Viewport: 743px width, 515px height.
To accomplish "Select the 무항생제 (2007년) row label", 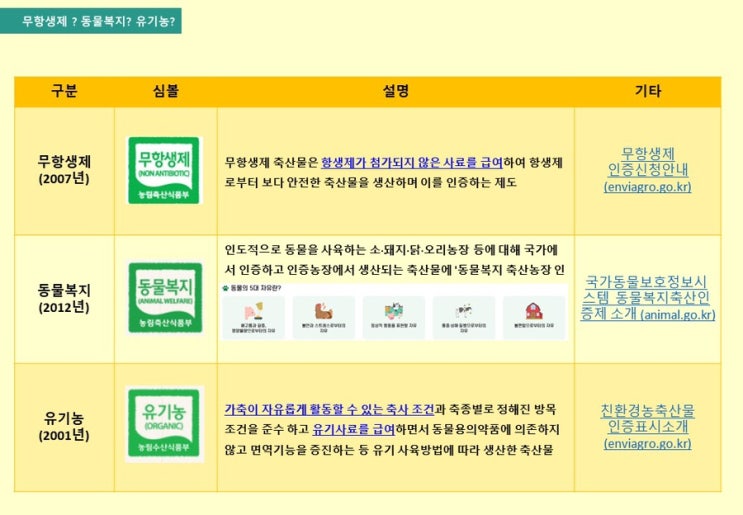I will point(64,170).
